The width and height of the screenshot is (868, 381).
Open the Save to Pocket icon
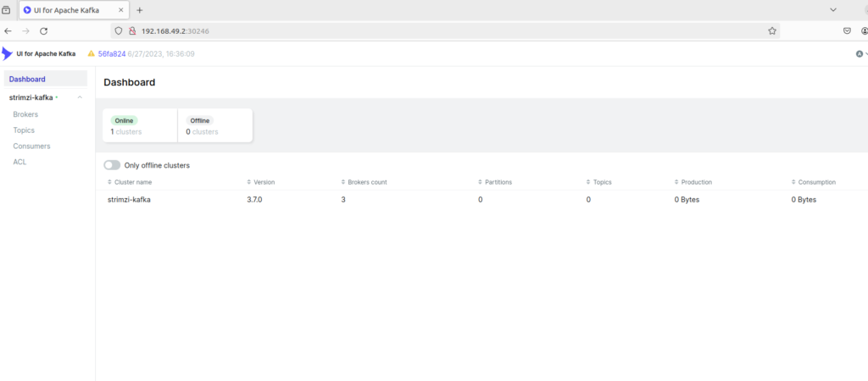847,30
